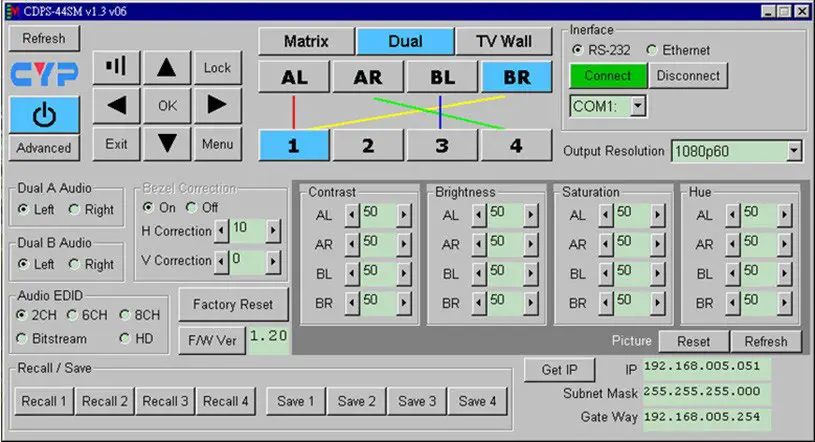Click the CYP logo
The width and height of the screenshot is (815, 442).
(x=44, y=74)
